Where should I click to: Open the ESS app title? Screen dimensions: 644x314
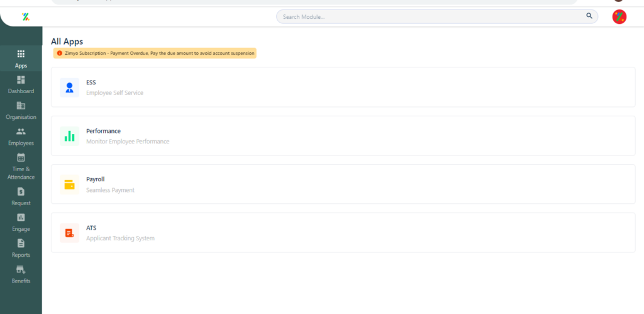(x=91, y=82)
